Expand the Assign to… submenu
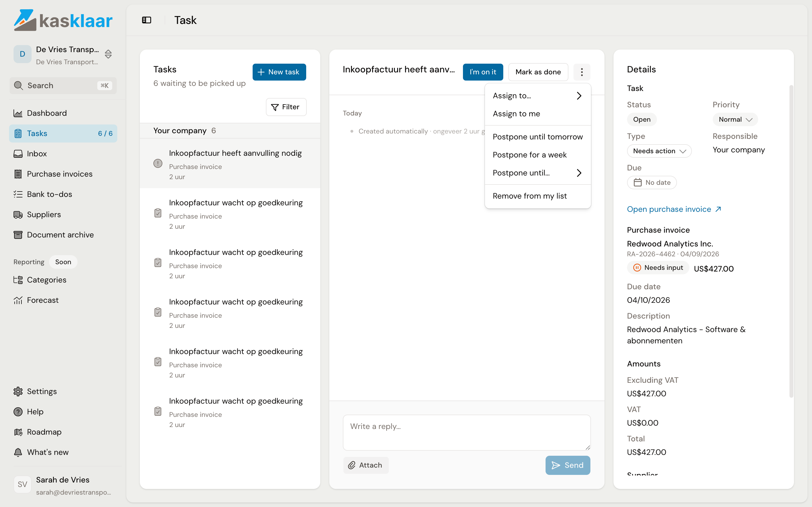This screenshot has height=507, width=812. click(538, 95)
